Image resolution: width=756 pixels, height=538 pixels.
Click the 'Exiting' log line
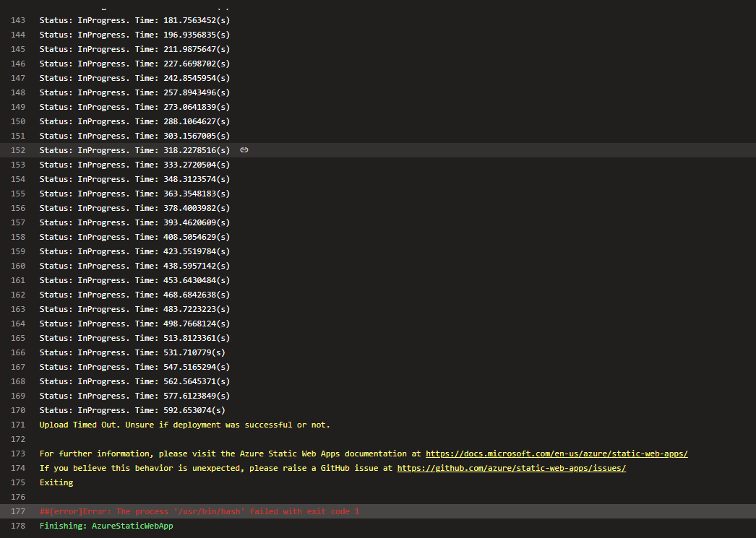56,482
